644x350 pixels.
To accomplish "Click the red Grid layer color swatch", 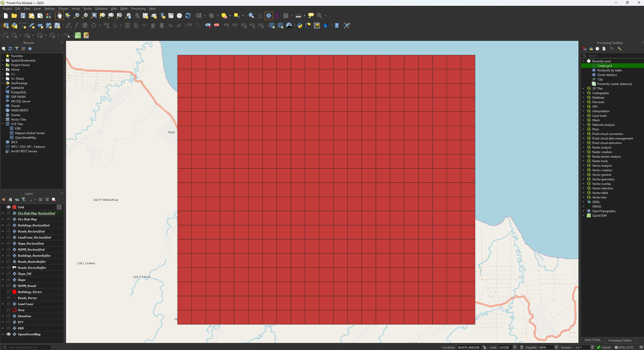I will [x=14, y=207].
